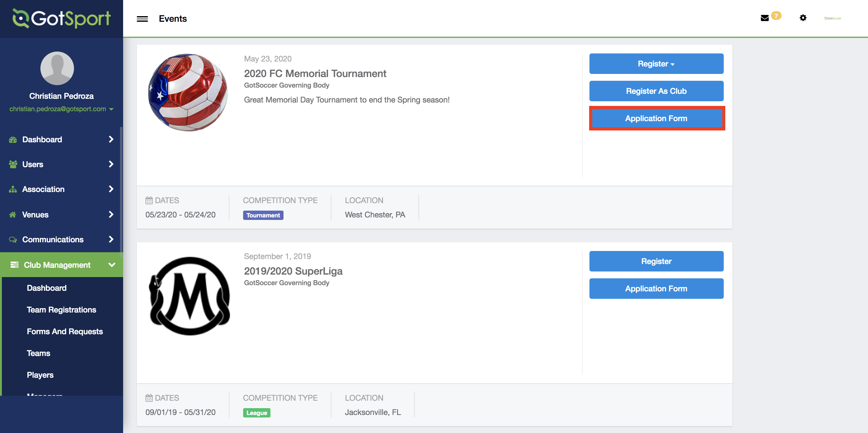868x433 pixels.
Task: Open the hamburger menu icon
Action: (142, 19)
